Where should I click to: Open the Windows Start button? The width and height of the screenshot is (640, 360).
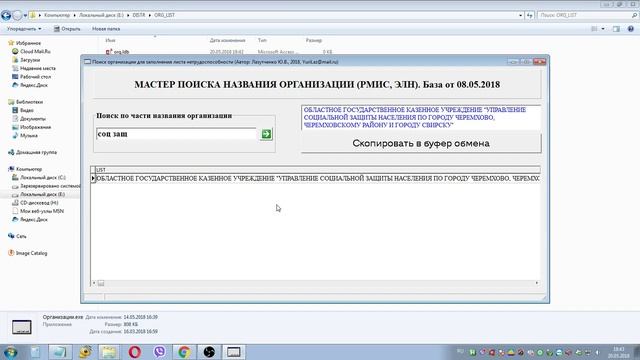click(x=10, y=352)
